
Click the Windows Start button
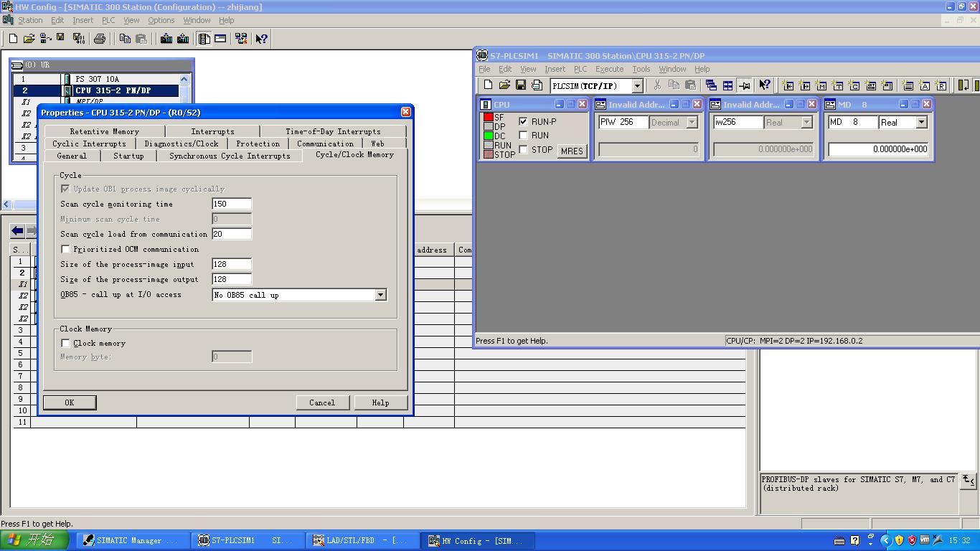34,540
